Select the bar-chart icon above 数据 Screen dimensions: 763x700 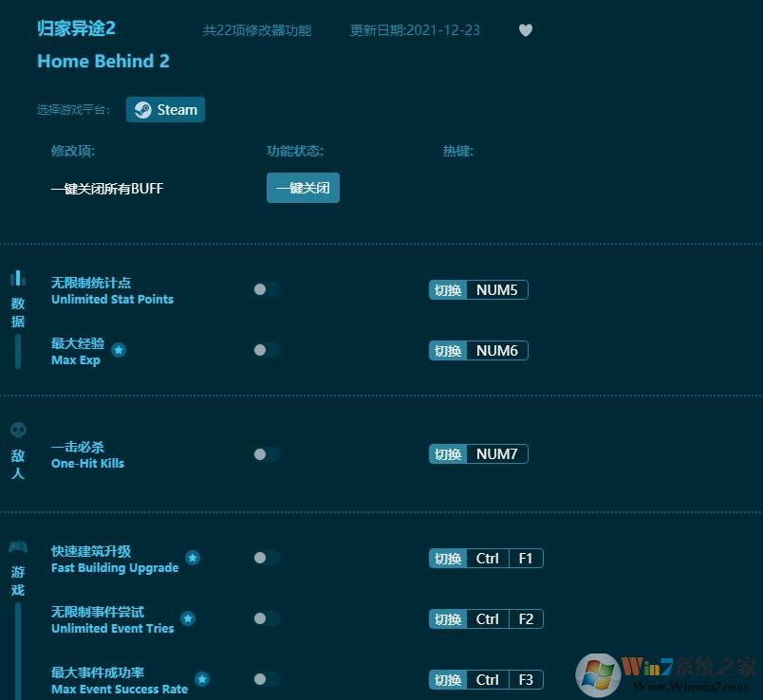click(x=17, y=278)
